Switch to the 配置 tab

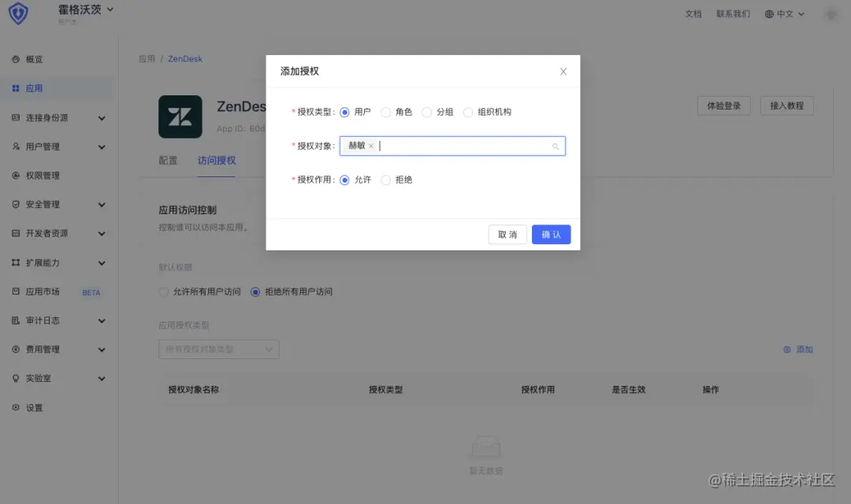[x=169, y=161]
